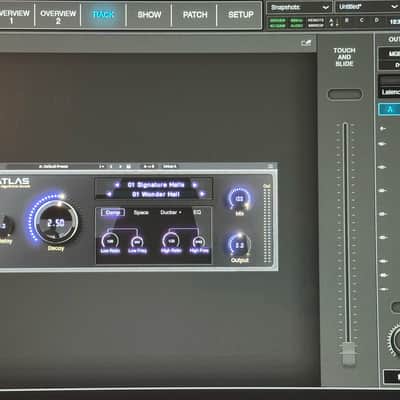Select next preset arrow beside Wonder Hall

pyautogui.click(x=202, y=194)
